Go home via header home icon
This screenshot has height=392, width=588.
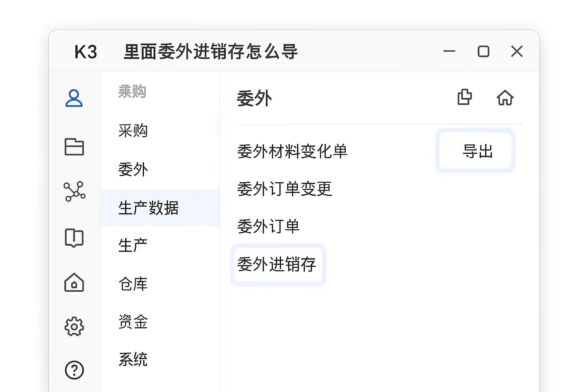pyautogui.click(x=505, y=98)
